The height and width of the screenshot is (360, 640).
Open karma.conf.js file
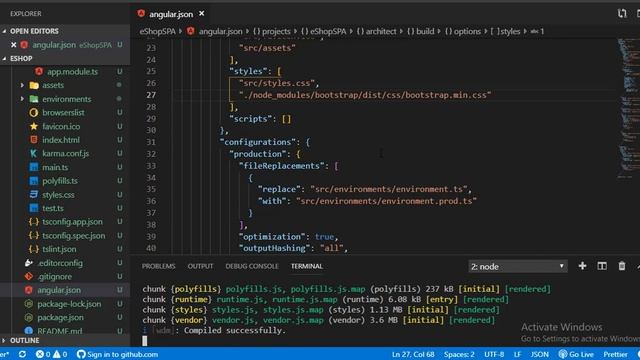click(x=65, y=153)
